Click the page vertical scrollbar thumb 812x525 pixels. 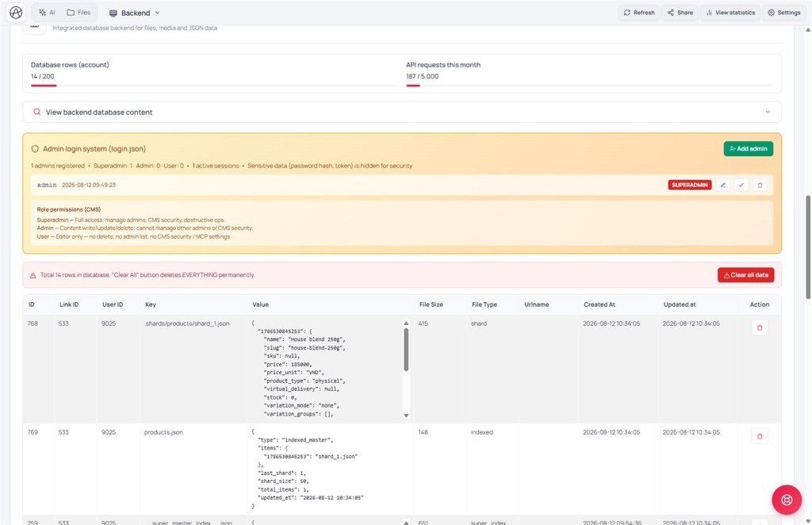click(808, 247)
